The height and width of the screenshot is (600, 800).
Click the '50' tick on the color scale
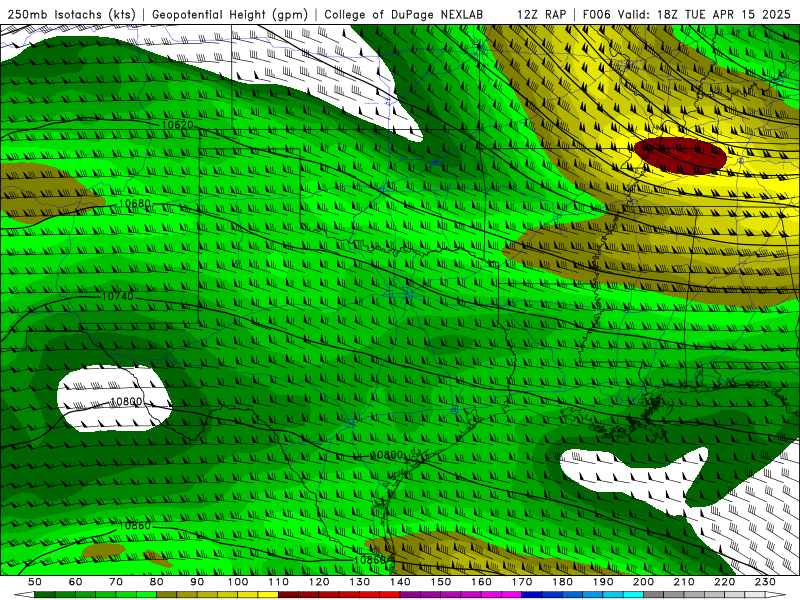point(35,582)
